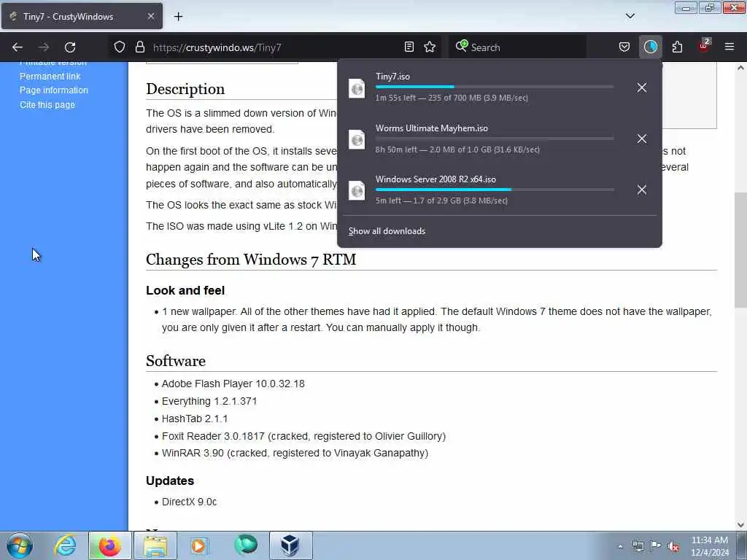Click the Changes from Windows 7 RTM heading
The image size is (747, 560).
tap(251, 260)
